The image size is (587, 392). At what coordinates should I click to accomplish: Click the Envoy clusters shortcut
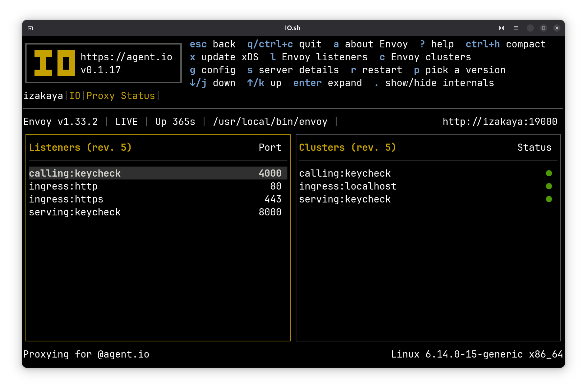point(425,57)
